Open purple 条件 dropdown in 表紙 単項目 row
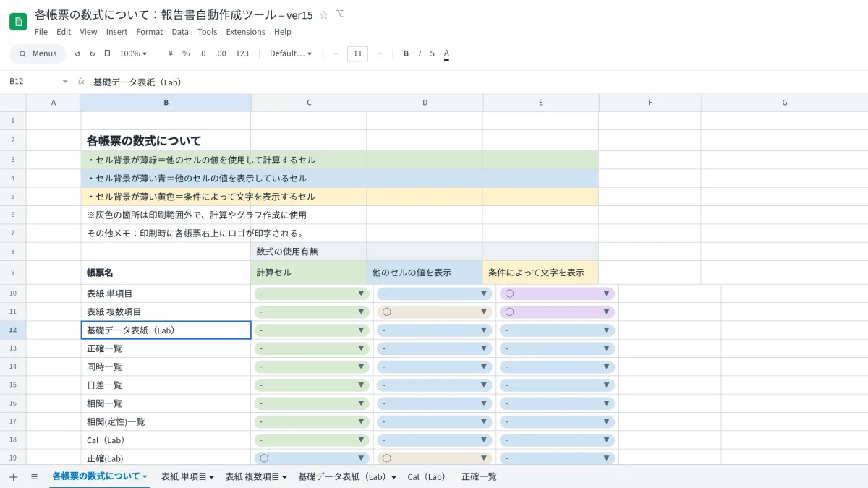 (x=557, y=294)
